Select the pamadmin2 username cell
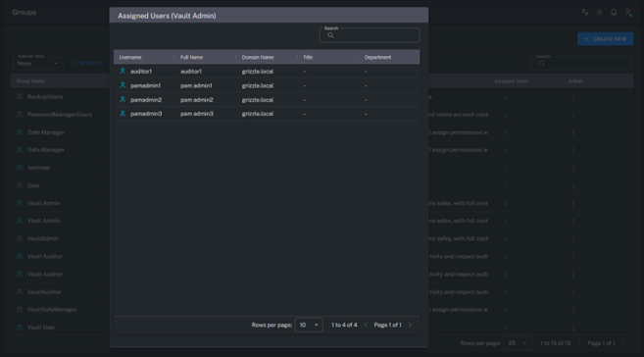 pos(146,99)
